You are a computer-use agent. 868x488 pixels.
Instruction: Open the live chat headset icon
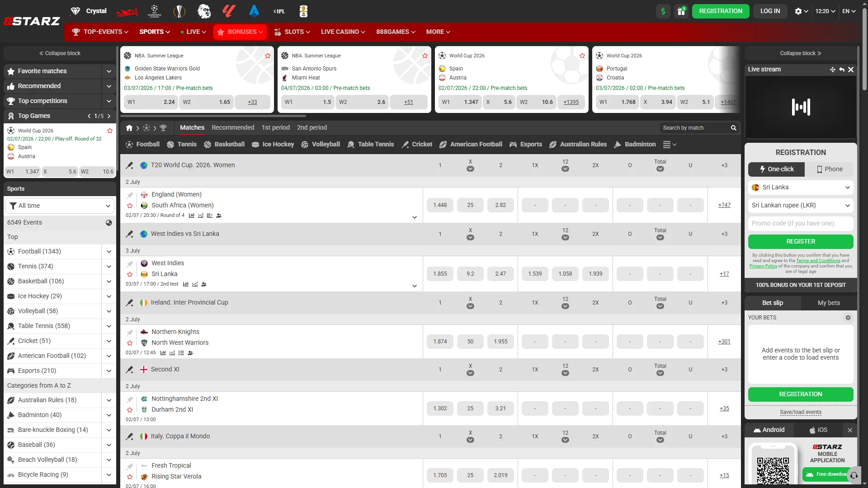tap(854, 475)
